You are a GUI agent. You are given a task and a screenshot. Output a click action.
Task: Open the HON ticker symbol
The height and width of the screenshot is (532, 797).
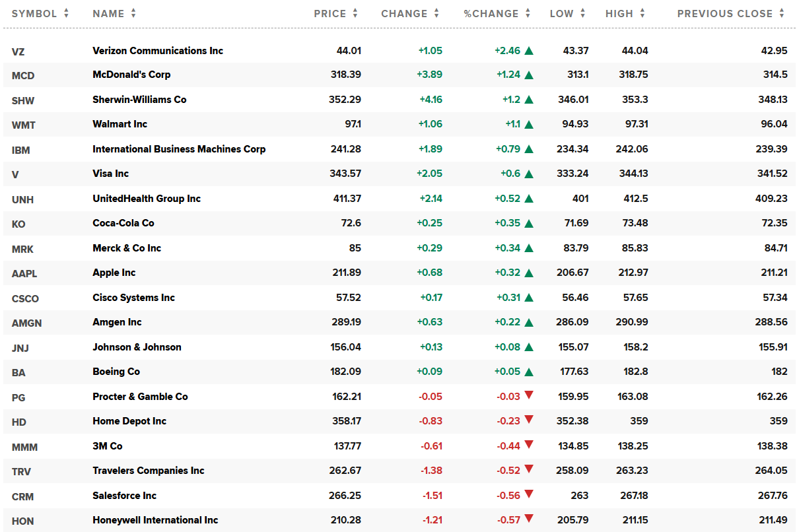[22, 521]
